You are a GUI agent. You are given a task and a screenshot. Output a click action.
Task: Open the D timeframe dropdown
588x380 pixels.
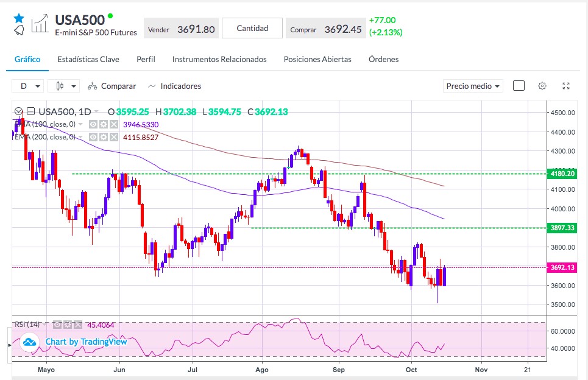tap(28, 86)
